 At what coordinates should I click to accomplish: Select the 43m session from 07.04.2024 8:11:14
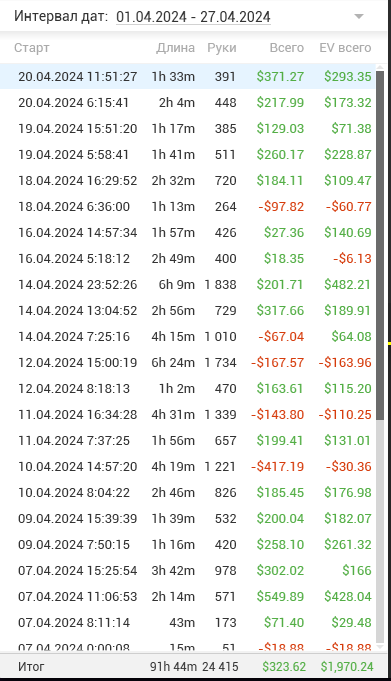[x=187, y=622]
